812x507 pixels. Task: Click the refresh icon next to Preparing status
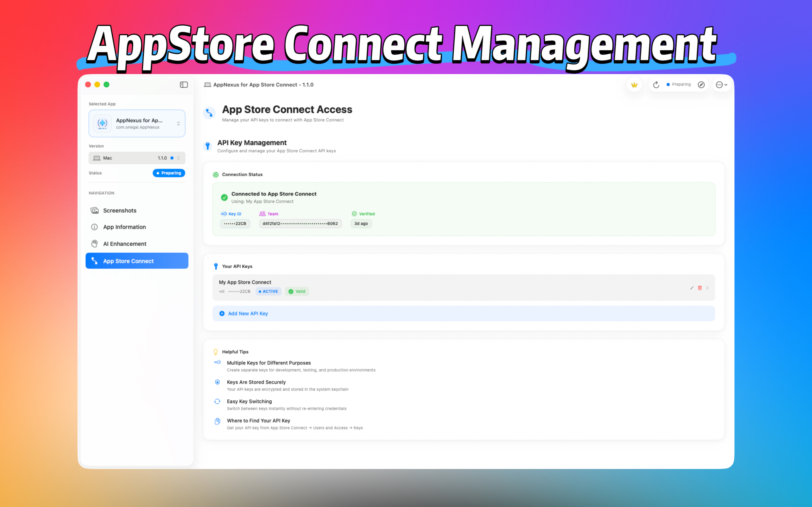[x=656, y=84]
